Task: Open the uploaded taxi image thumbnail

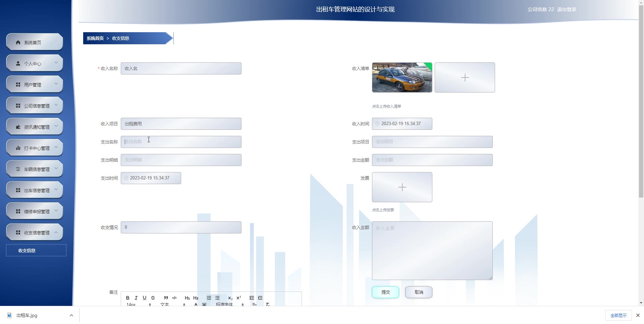Action: (x=402, y=77)
